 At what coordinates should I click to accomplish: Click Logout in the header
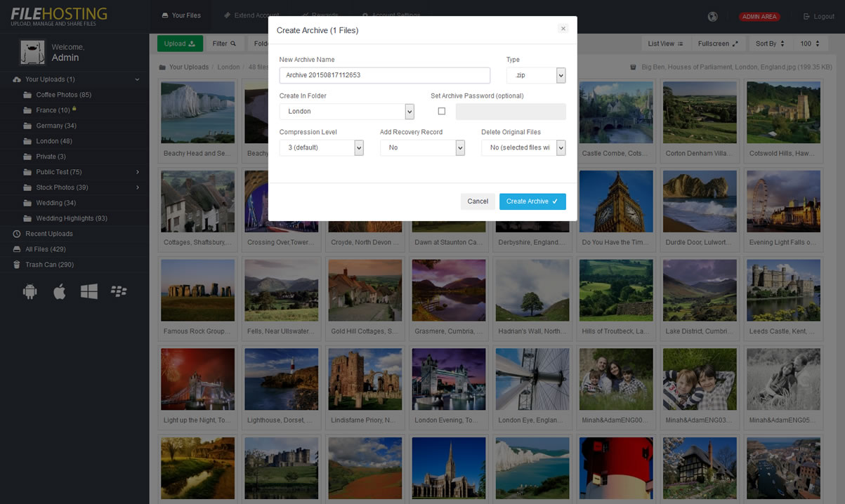tap(819, 16)
